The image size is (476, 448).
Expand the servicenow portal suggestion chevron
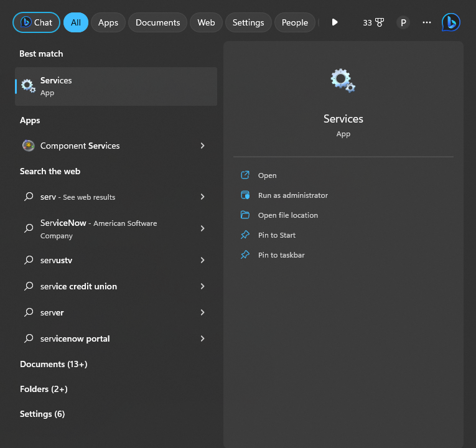point(202,338)
